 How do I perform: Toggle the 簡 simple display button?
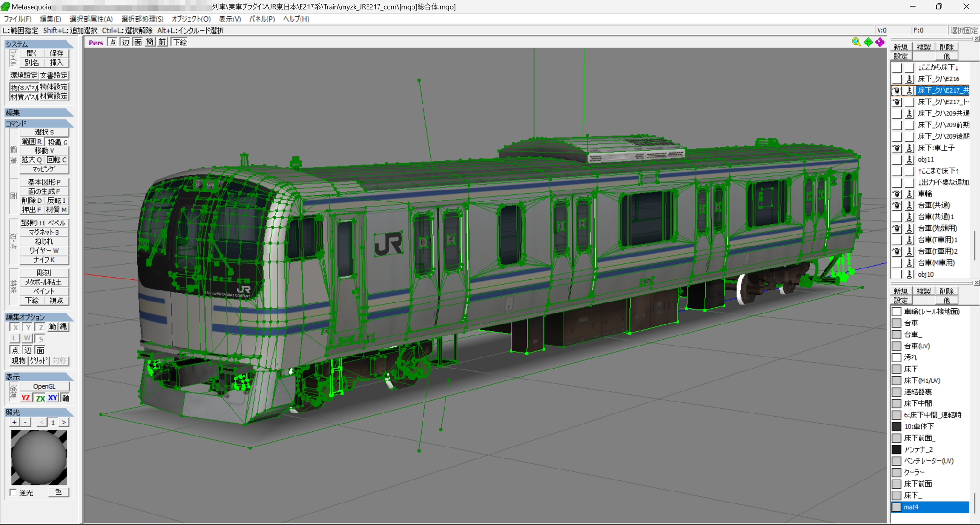click(x=150, y=42)
